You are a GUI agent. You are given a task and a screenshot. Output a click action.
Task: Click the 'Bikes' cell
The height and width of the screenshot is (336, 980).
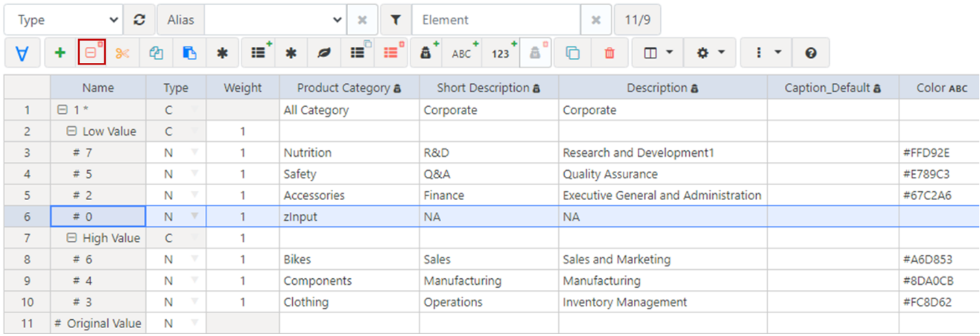click(x=349, y=259)
